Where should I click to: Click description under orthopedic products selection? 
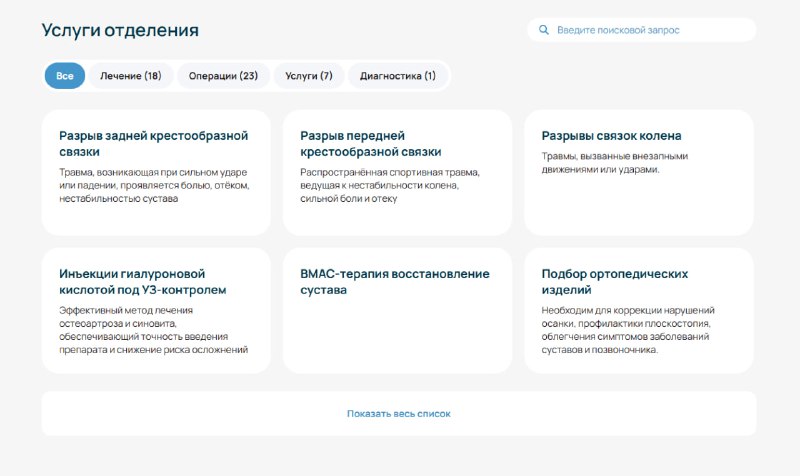coord(628,330)
